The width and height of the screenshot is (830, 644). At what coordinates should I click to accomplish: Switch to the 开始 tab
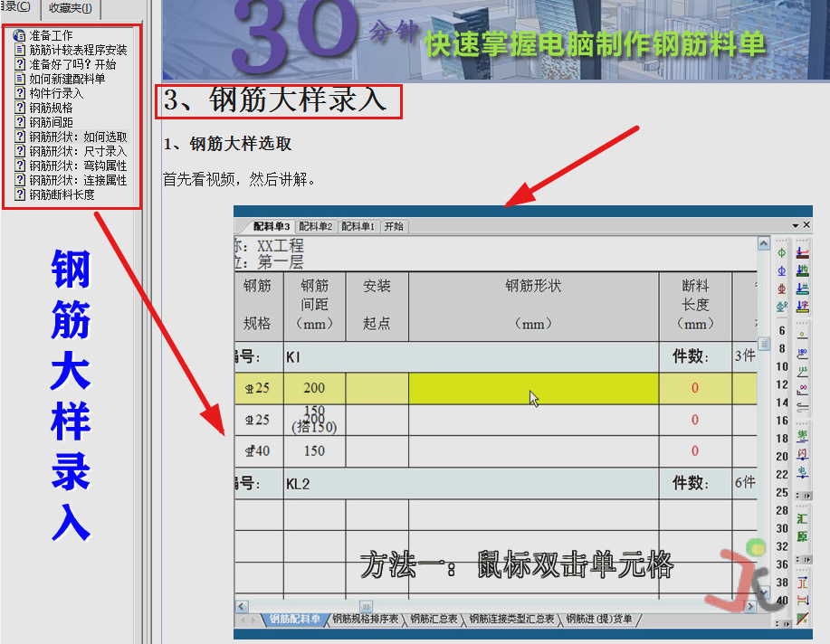tap(394, 226)
